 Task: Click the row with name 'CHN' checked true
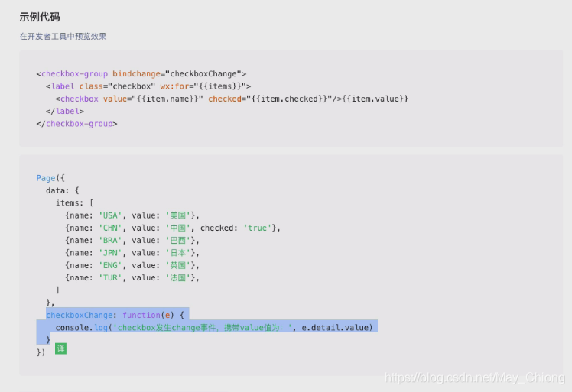[173, 228]
